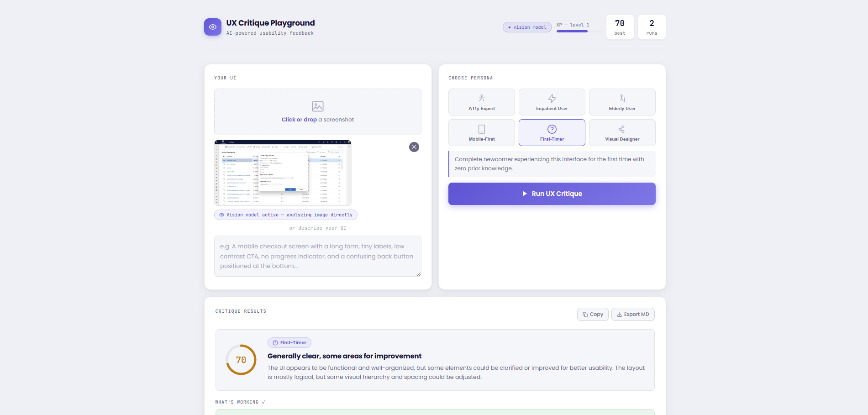Select the Impatient User persona
The image size is (868, 415).
point(552,102)
